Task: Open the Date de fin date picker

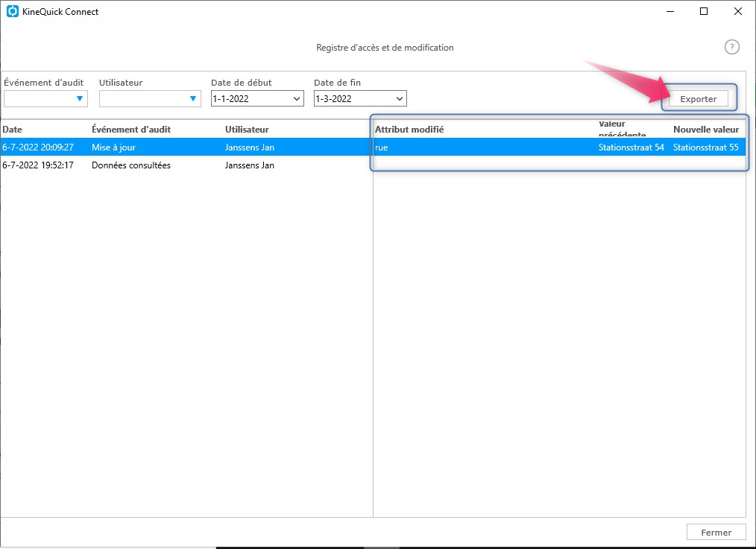Action: coord(399,99)
